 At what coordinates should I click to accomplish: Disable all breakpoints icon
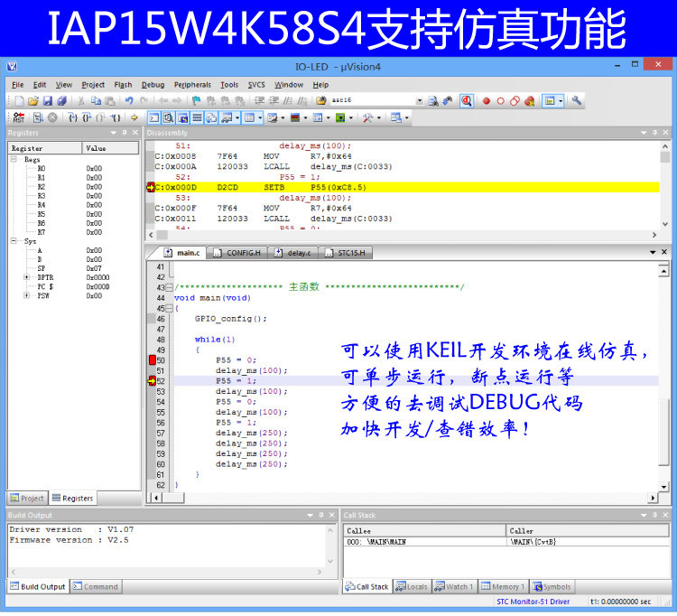515,101
